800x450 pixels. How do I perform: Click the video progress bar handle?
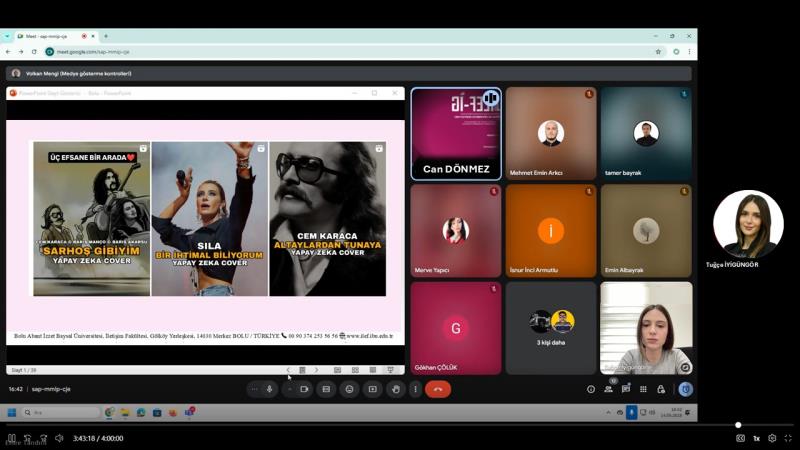pos(738,425)
